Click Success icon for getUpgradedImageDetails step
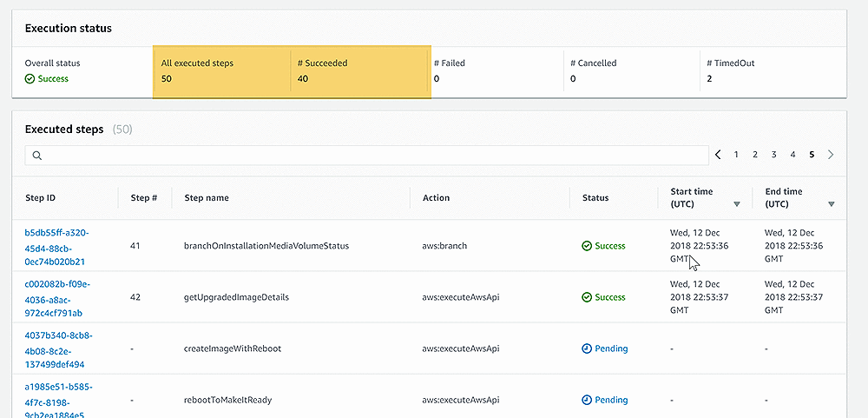The image size is (868, 418). click(x=587, y=297)
